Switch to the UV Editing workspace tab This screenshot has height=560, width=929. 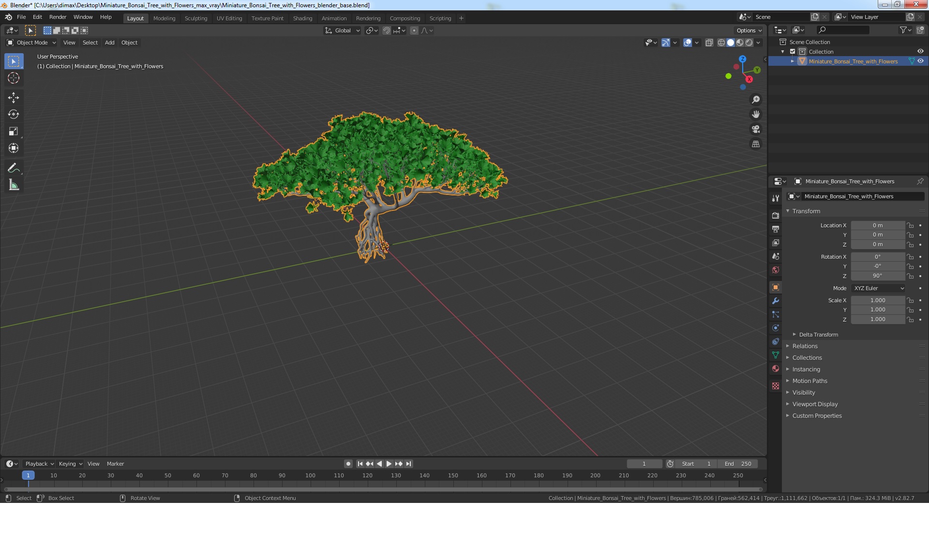[229, 18]
